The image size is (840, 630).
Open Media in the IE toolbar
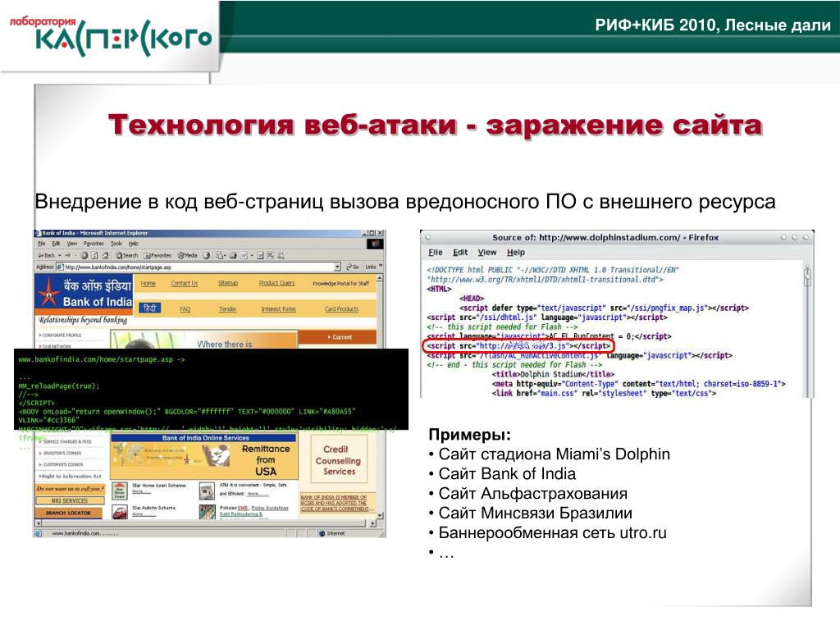[188, 256]
